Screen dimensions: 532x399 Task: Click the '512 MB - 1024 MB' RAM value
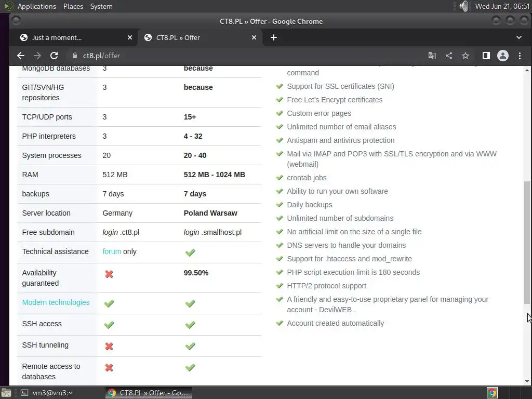click(x=214, y=175)
